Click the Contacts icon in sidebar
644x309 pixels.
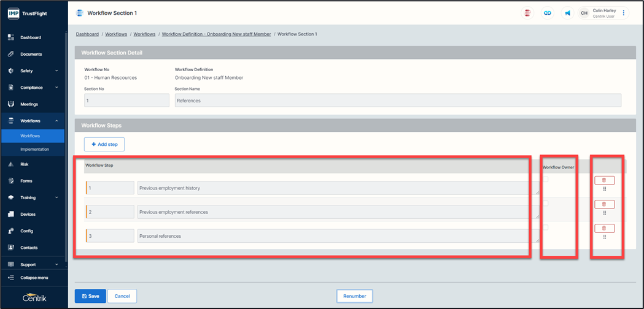(11, 248)
